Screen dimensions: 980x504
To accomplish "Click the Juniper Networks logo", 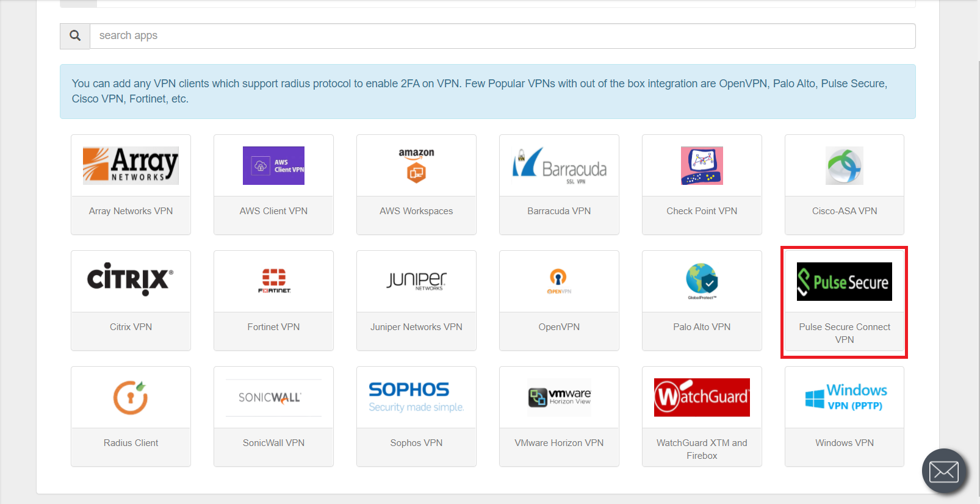I will click(x=416, y=281).
